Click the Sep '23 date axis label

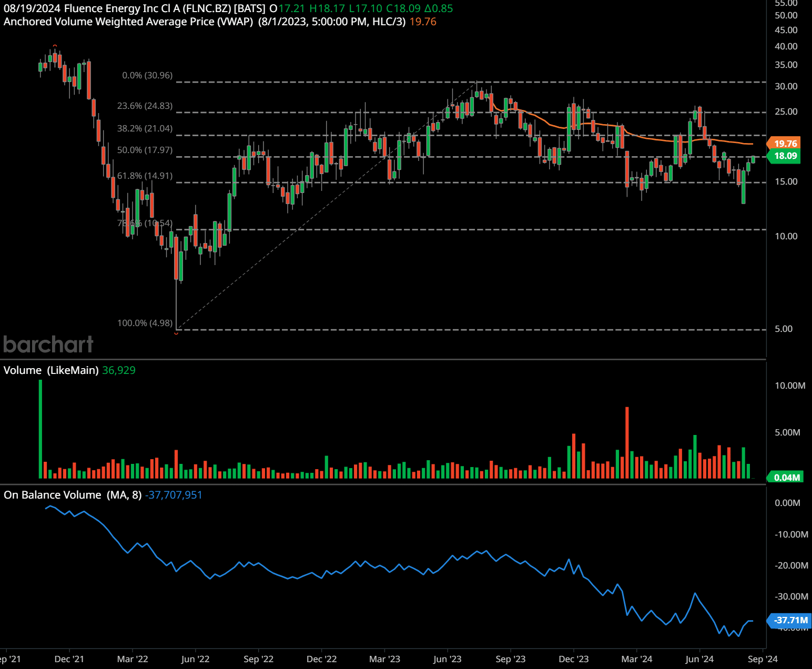511,659
